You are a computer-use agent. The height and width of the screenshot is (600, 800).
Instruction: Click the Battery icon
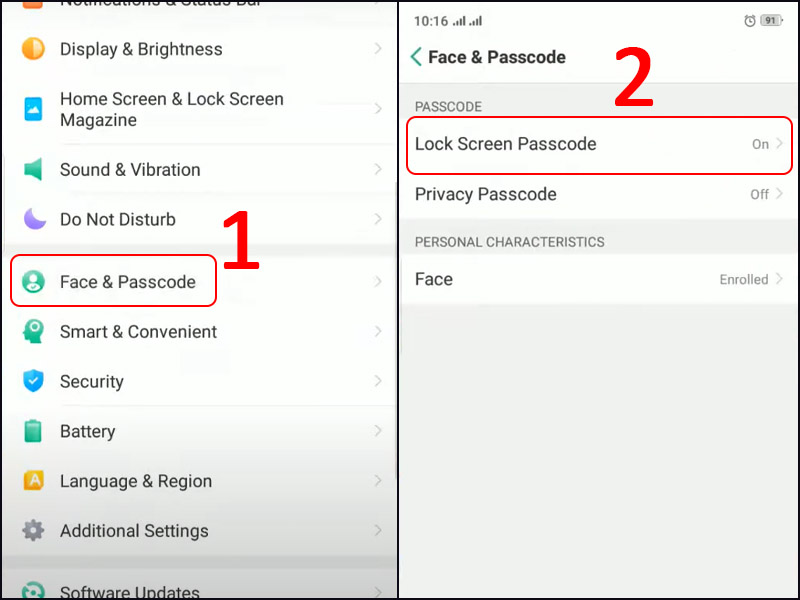point(34,431)
